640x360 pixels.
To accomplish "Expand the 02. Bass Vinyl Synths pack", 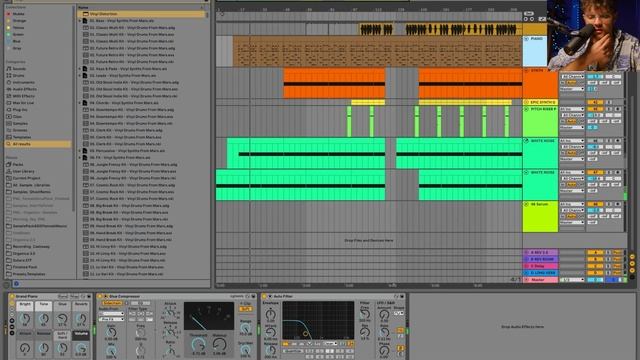I will pyautogui.click(x=80, y=21).
